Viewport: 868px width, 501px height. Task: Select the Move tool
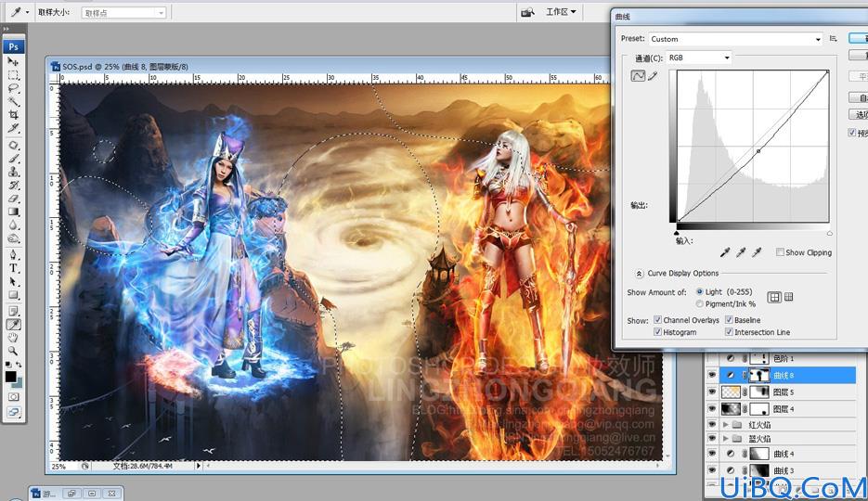tap(13, 62)
